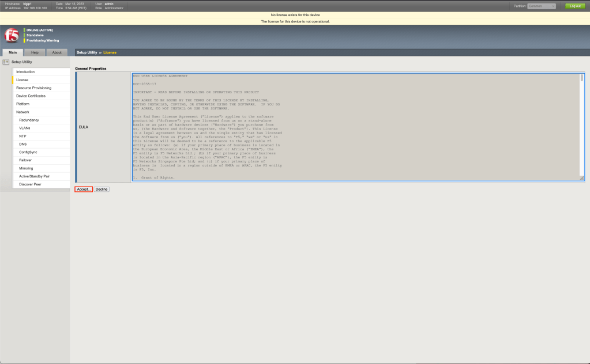Click inside the EULA license text area
Viewport: 590px width, 364px height.
point(346,127)
